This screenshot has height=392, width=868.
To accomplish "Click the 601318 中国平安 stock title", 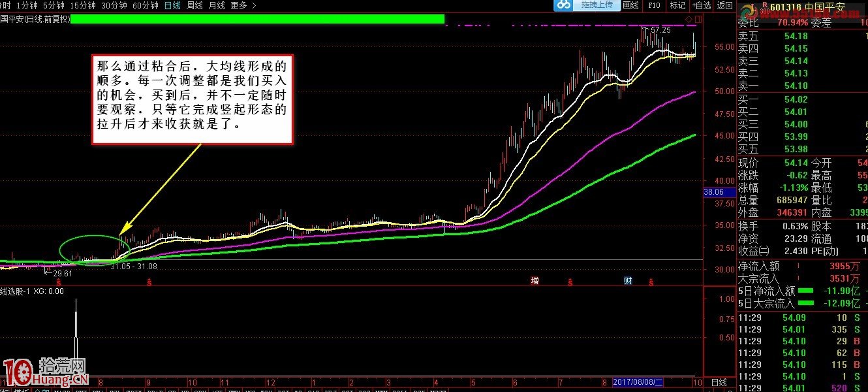I will click(x=807, y=8).
